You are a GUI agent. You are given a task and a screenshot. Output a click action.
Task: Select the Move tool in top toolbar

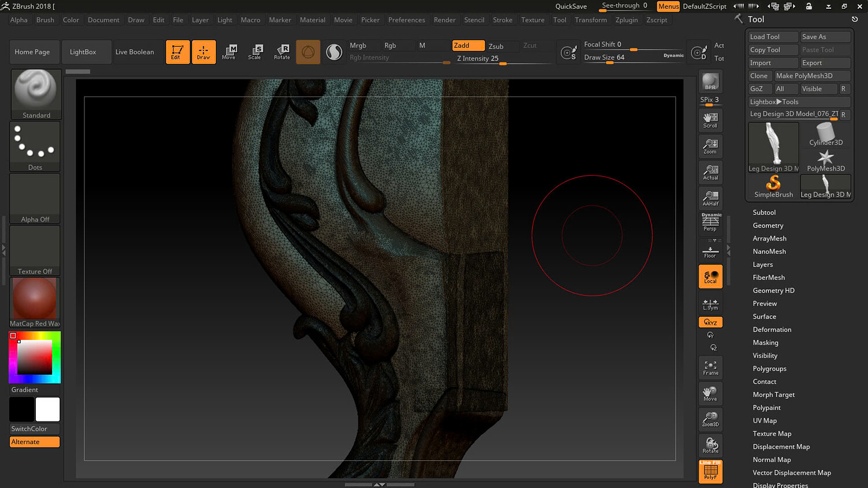tap(229, 51)
